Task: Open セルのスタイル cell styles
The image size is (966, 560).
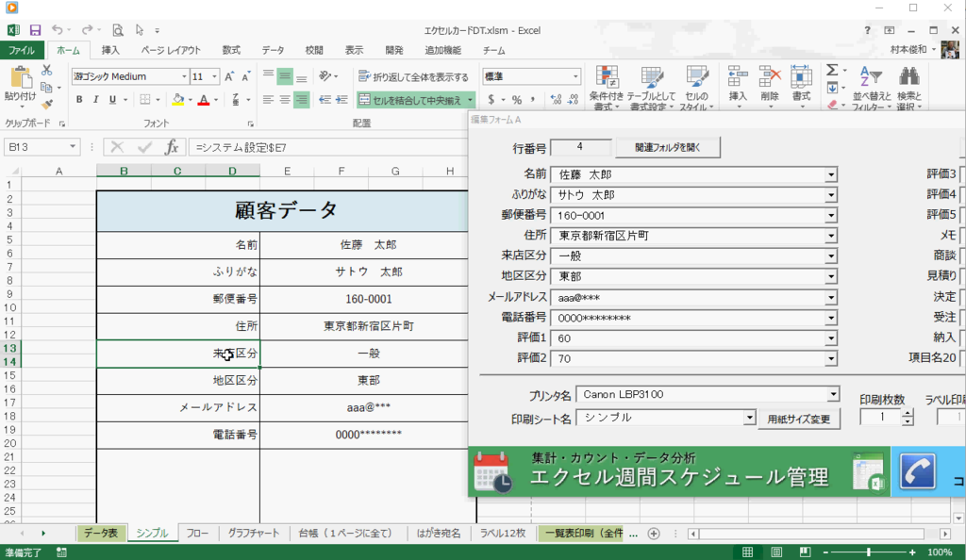Action: coord(696,88)
